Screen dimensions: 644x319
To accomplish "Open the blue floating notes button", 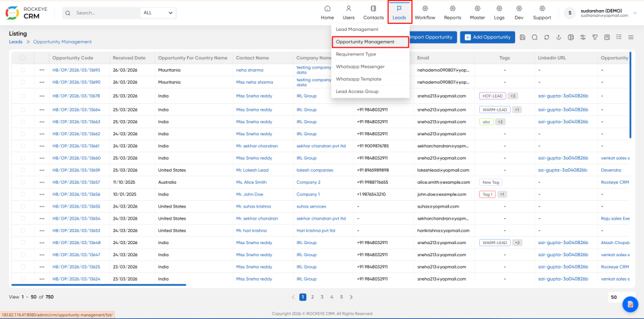I will pos(630,304).
